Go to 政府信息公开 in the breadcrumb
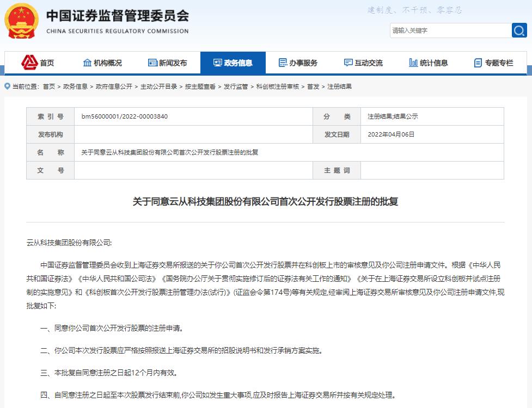Viewport: 532px width, 408px height. click(114, 86)
